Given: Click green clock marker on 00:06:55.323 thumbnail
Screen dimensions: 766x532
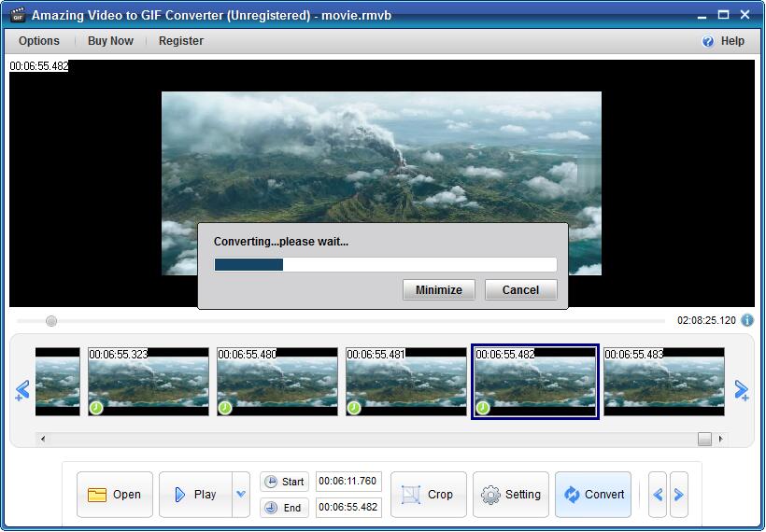Looking at the screenshot, I should (x=96, y=408).
